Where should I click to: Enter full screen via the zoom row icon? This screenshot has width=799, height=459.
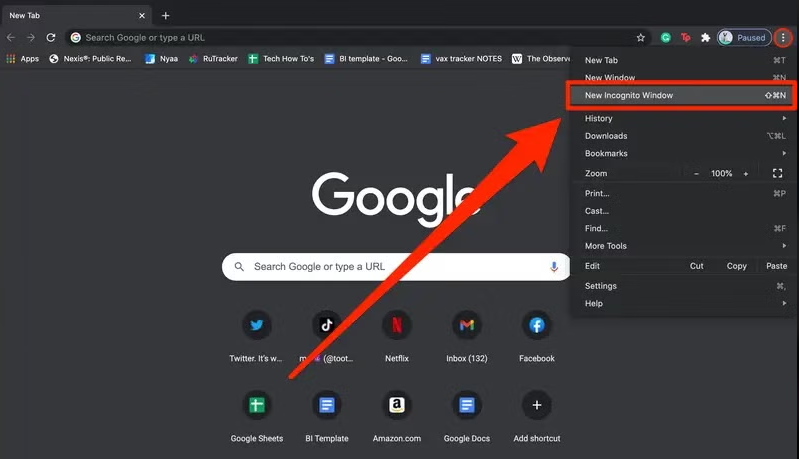777,174
